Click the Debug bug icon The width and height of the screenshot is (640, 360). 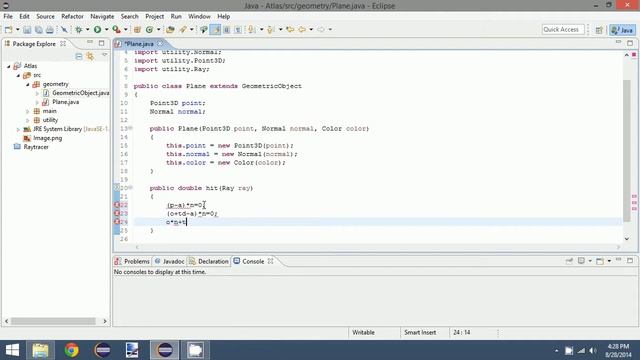(79, 30)
